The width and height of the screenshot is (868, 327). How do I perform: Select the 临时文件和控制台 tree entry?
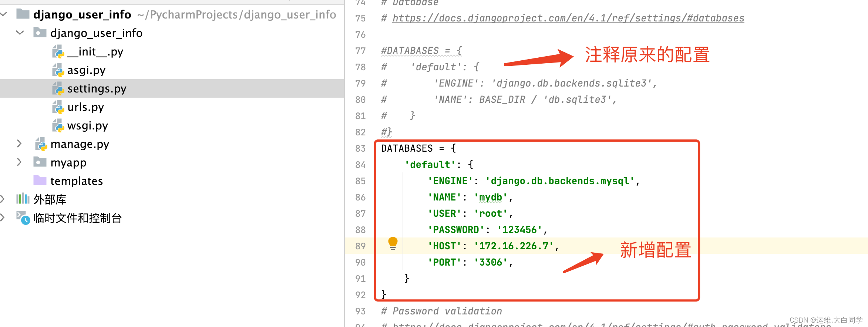pyautogui.click(x=78, y=218)
